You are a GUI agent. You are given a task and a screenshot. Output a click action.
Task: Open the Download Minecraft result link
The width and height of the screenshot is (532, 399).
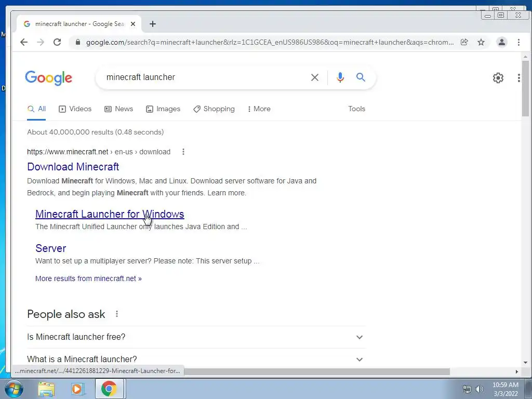(x=73, y=167)
